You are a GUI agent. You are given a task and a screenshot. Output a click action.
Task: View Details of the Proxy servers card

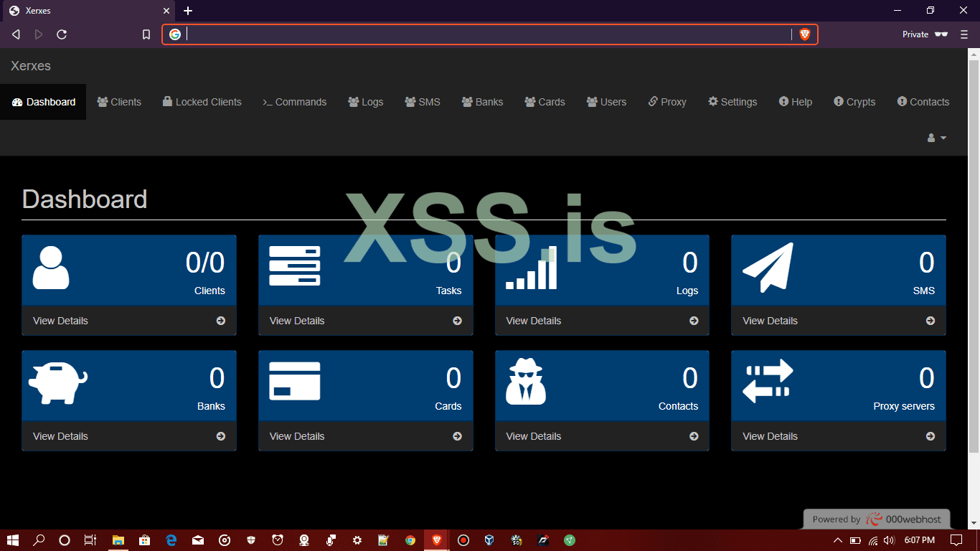[x=839, y=436]
